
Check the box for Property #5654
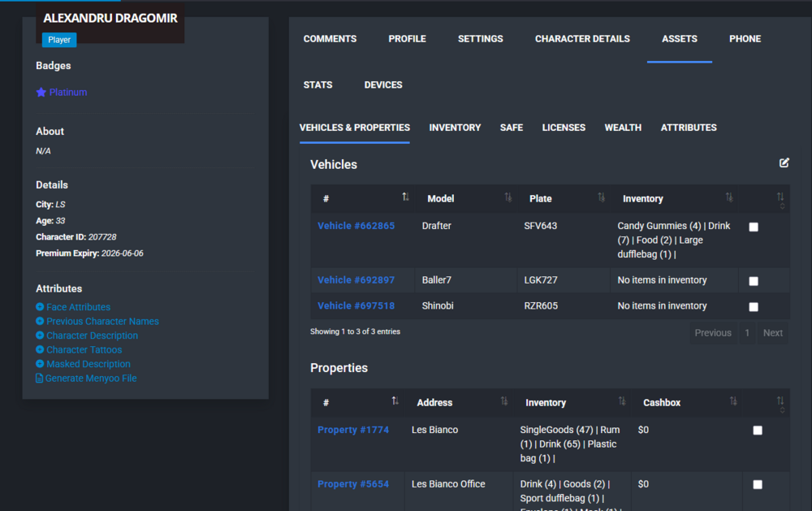pos(758,484)
